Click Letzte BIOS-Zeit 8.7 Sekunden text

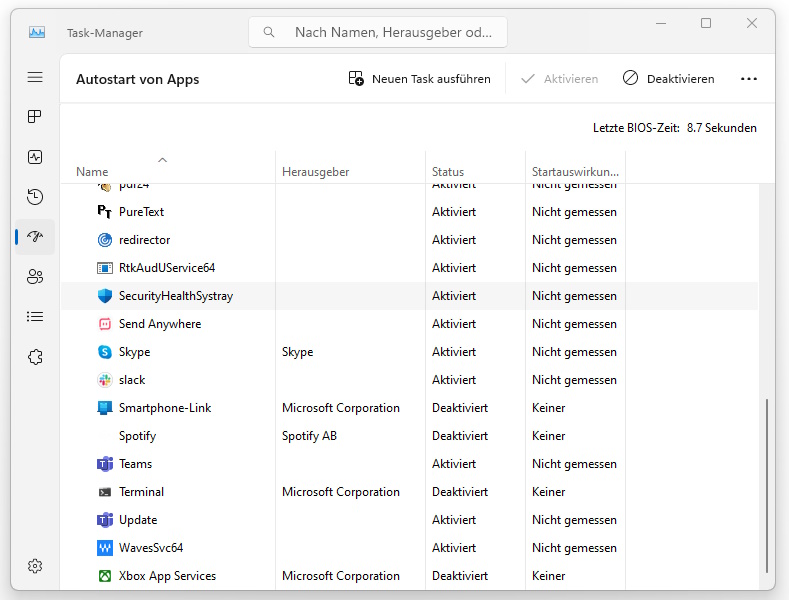(x=674, y=128)
